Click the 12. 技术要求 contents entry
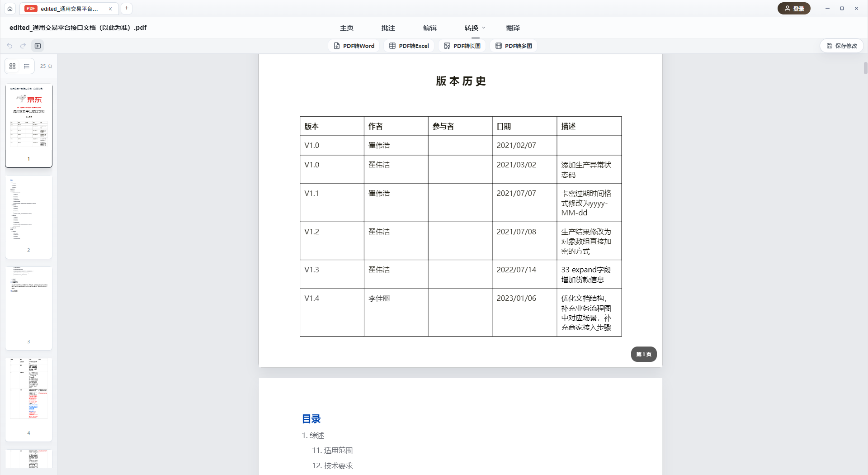 (x=332, y=465)
